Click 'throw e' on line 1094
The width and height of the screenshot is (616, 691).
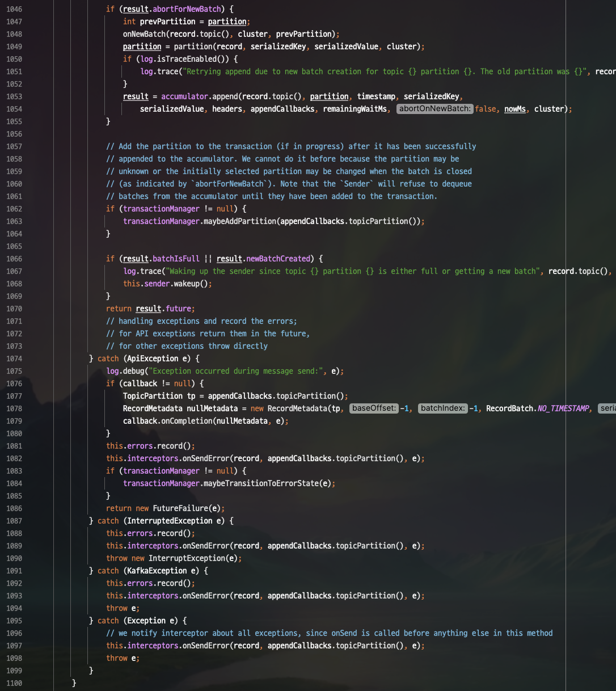[x=123, y=608]
